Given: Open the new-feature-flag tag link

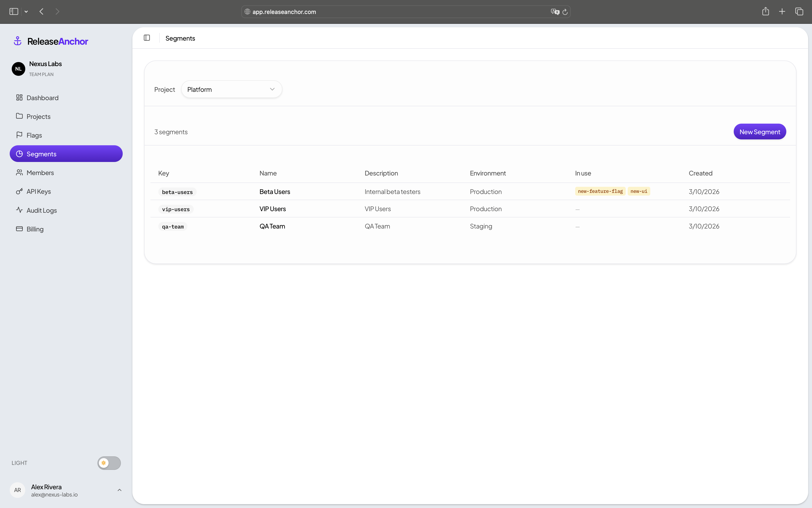Looking at the screenshot, I should click(600, 191).
